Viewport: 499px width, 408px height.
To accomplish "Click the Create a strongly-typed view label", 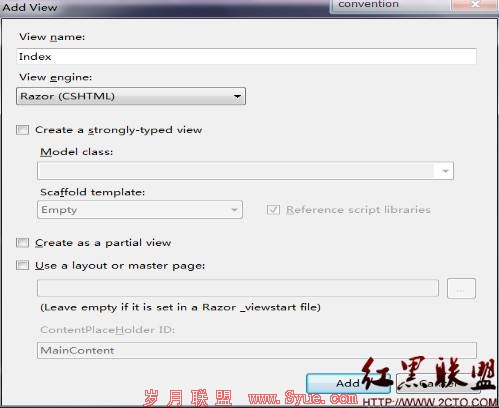I will [x=118, y=130].
